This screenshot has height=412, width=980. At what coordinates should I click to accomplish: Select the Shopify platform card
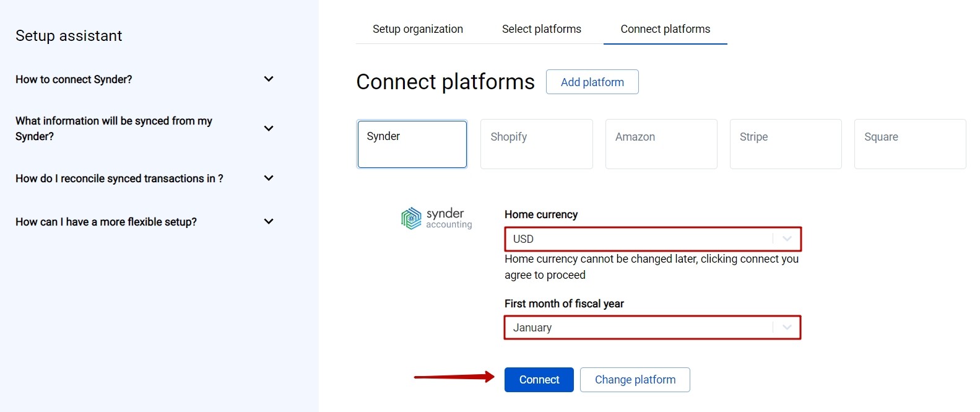(537, 144)
